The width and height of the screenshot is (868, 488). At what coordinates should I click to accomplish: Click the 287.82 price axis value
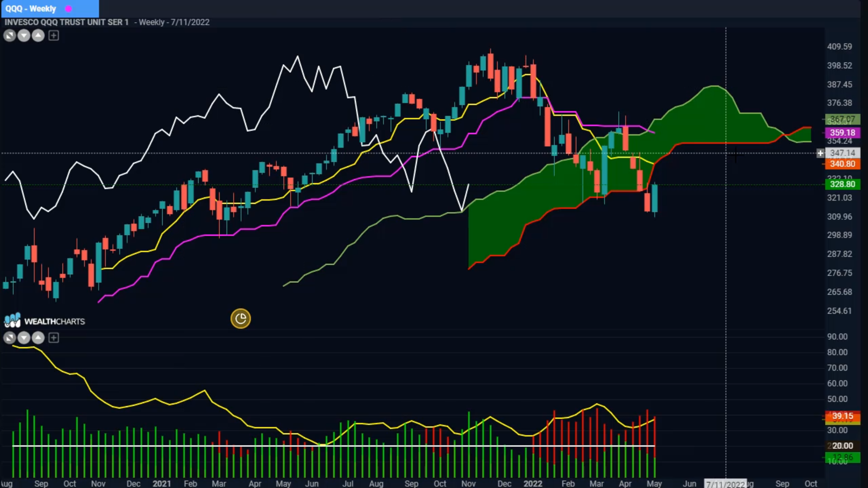point(840,254)
